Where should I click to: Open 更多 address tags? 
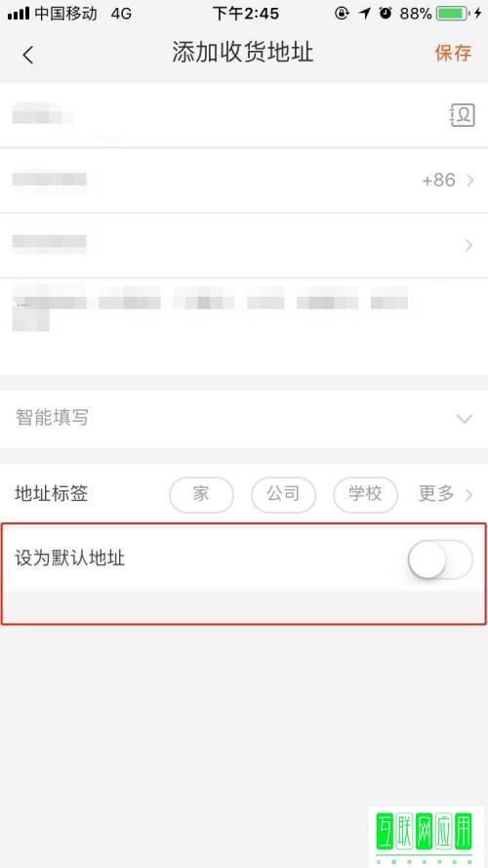coord(446,494)
